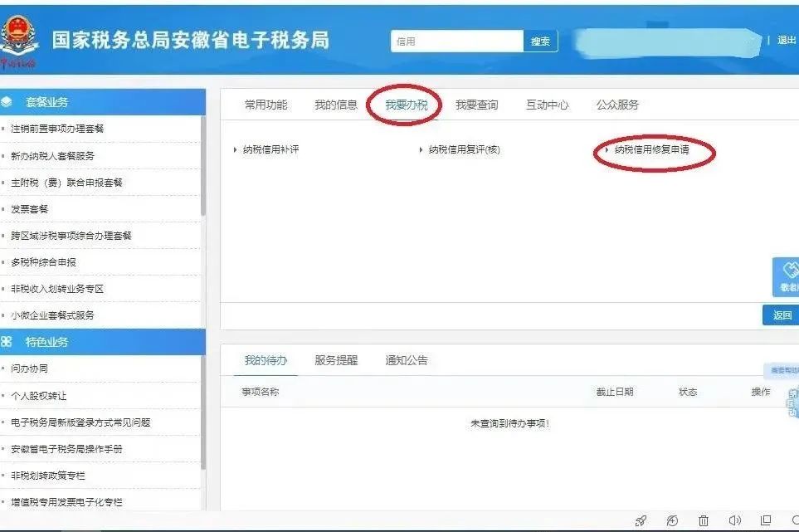Switch to the 常用功能 tab

click(x=266, y=105)
